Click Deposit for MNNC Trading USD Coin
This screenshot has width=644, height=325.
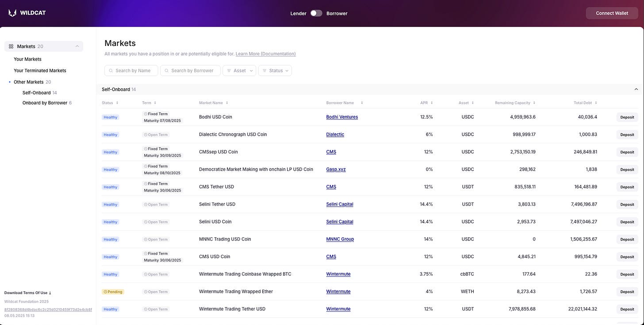coord(627,240)
